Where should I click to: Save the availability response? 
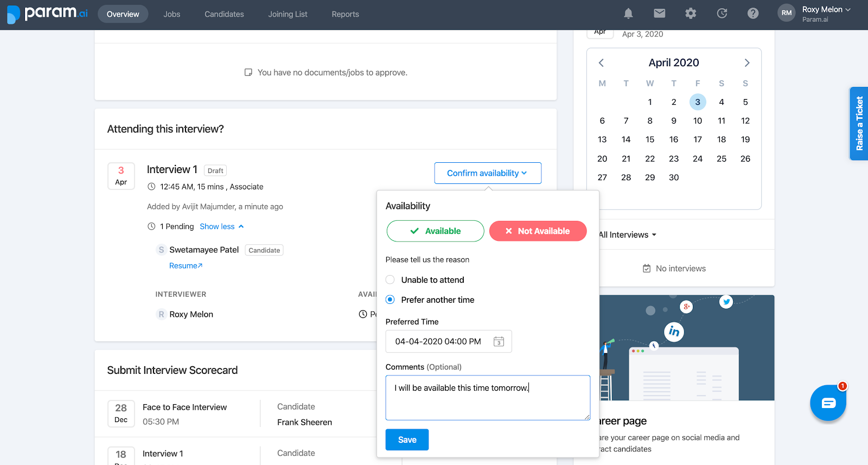point(407,439)
